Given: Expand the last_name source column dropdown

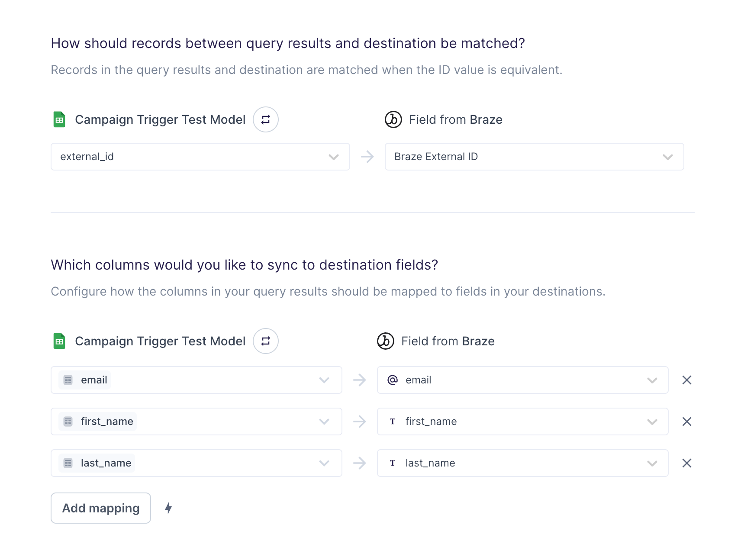Looking at the screenshot, I should (x=197, y=463).
